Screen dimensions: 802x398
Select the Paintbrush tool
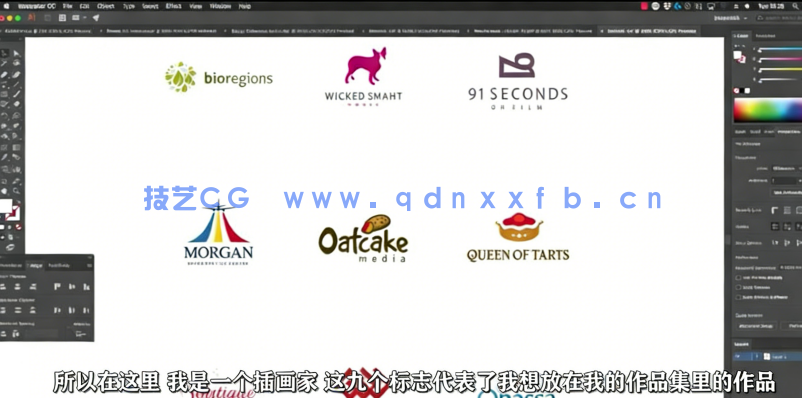[16, 95]
